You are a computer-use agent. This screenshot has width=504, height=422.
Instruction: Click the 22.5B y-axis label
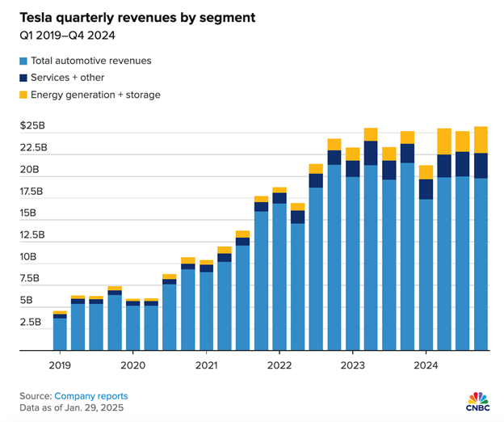(x=33, y=147)
